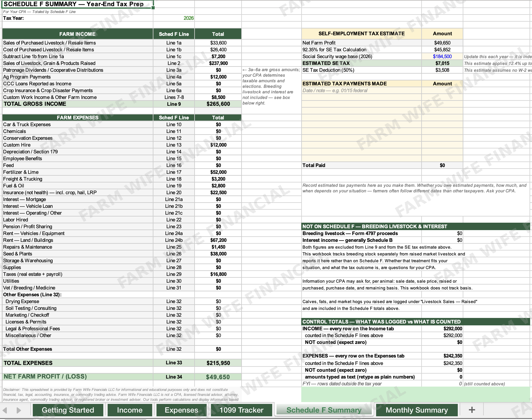Add a new sheet with plus button
The width and height of the screenshot is (532, 420).
472,410
